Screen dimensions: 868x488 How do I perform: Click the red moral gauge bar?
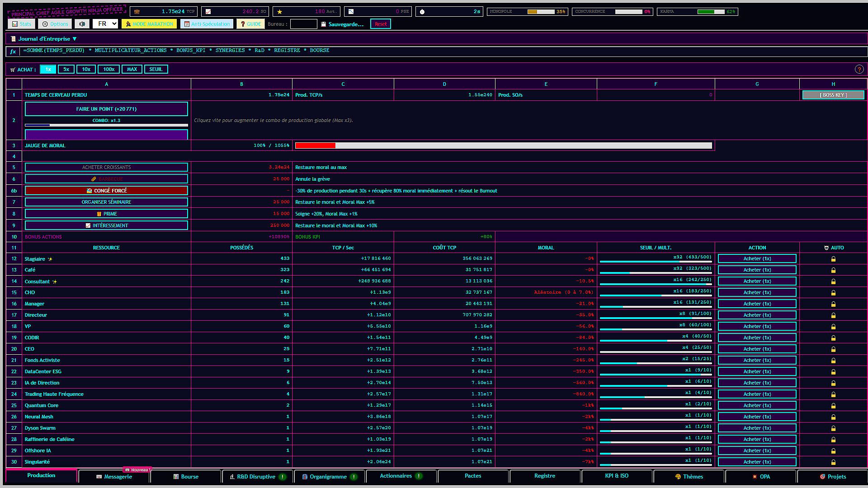[x=315, y=145]
